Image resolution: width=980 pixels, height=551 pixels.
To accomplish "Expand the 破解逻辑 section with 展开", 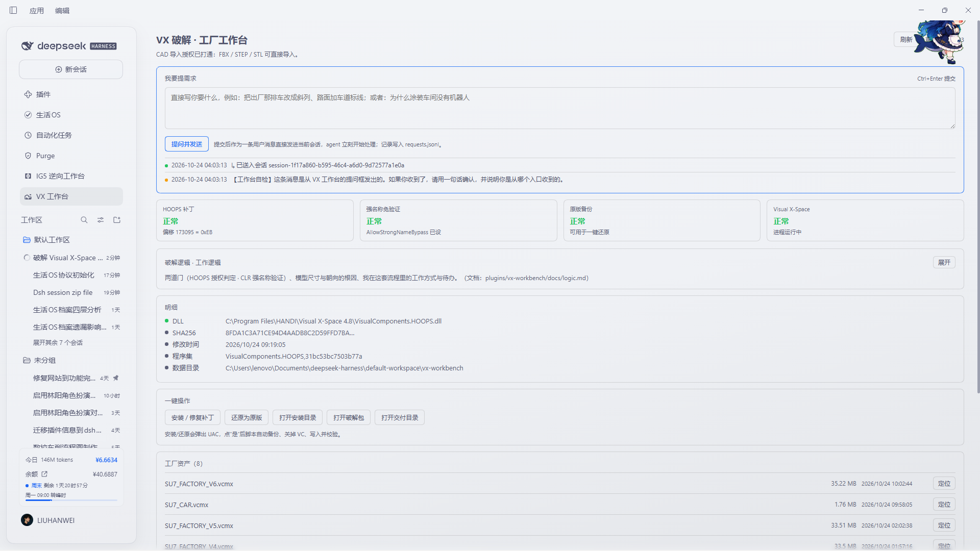I will click(944, 262).
